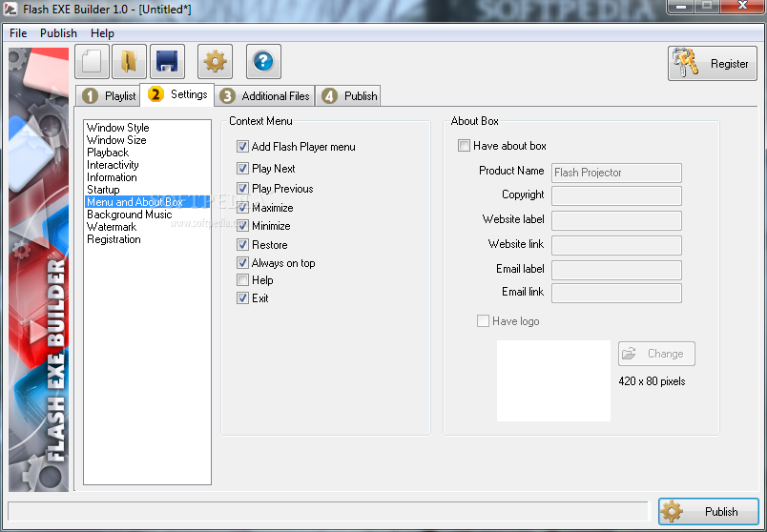Viewport: 767px width, 532px height.
Task: Enable the Have about box checkbox
Action: point(464,145)
